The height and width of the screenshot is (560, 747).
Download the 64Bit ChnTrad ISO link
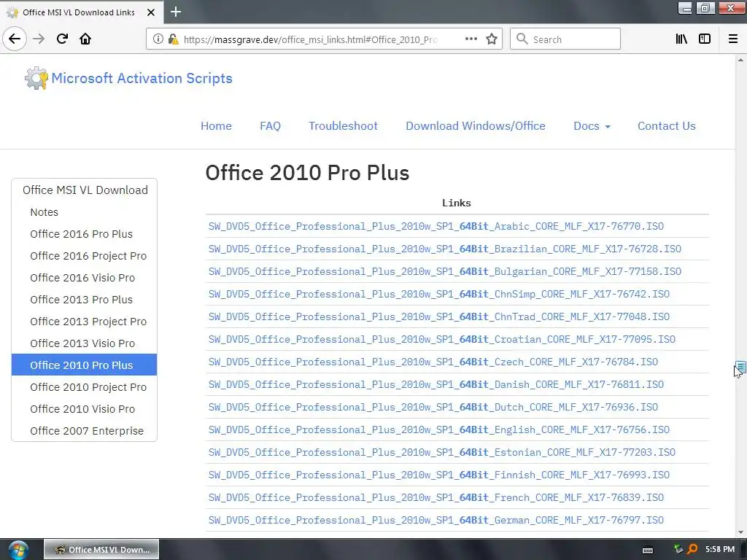click(438, 316)
